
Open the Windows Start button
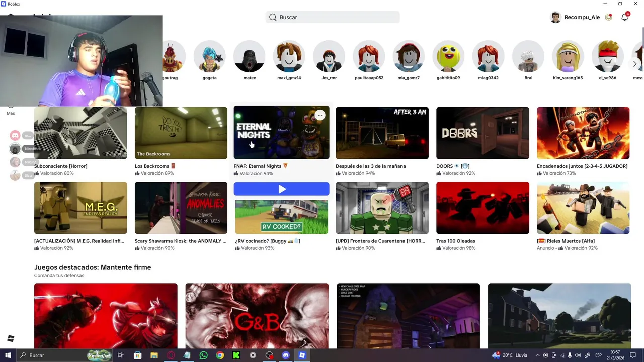8,355
